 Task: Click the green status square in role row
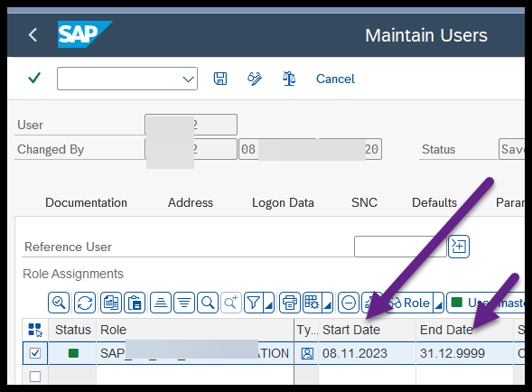coord(73,353)
